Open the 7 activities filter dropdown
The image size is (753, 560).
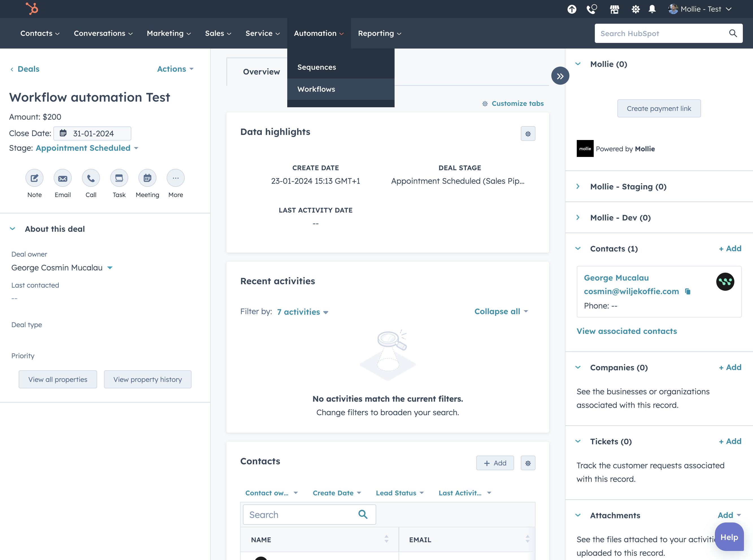pos(302,312)
